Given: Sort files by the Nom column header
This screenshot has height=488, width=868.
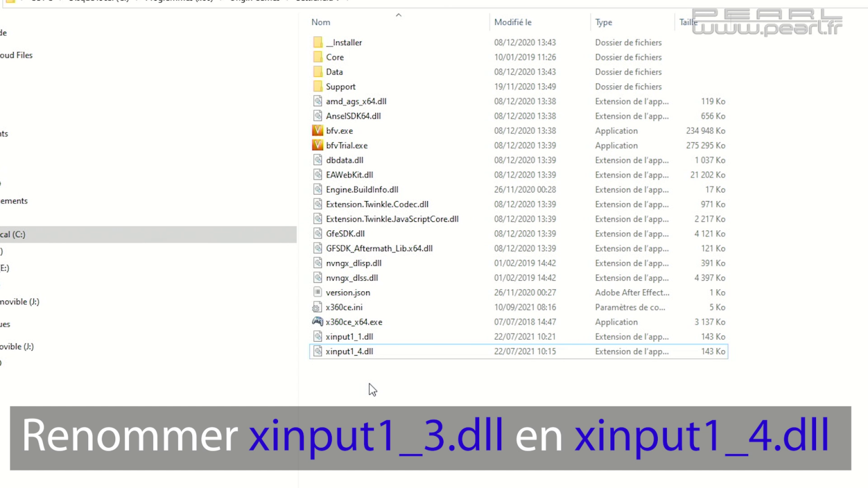Looking at the screenshot, I should click(x=321, y=22).
